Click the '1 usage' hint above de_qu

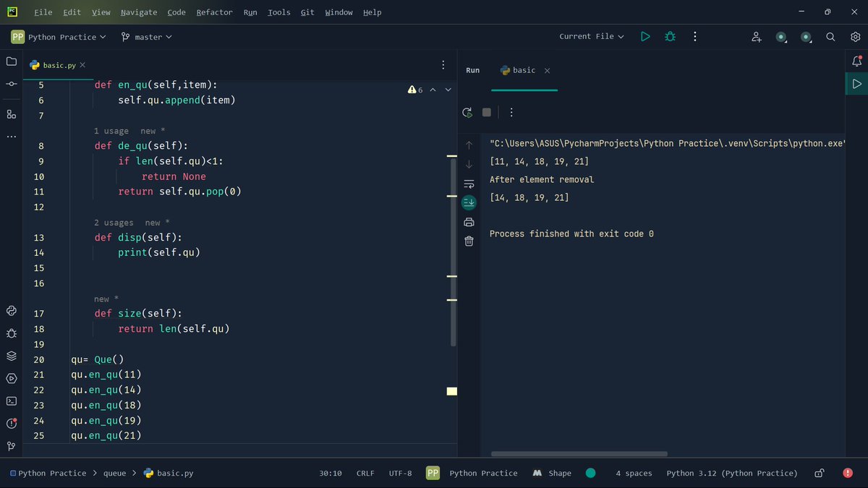tap(111, 131)
